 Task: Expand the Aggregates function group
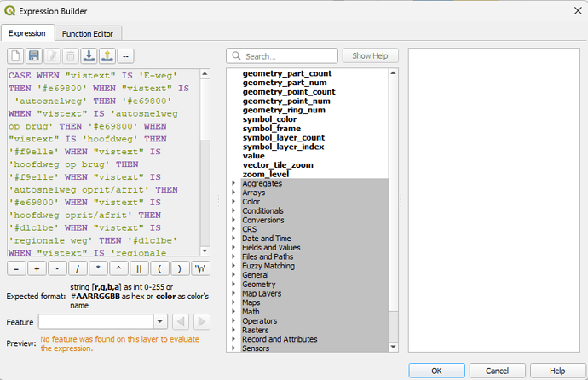pos(233,183)
